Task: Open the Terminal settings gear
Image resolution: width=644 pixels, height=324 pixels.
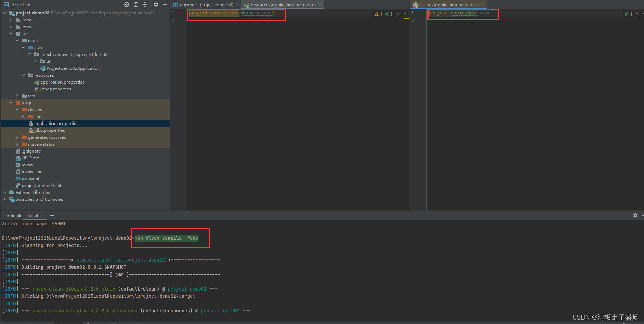Action: (x=635, y=215)
